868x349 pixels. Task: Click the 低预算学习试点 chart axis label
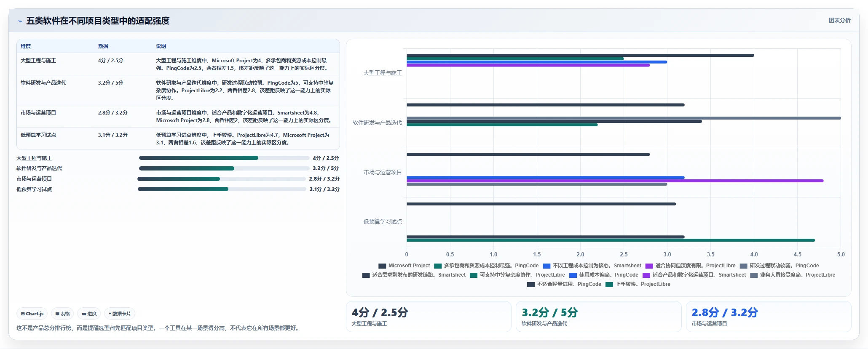pyautogui.click(x=383, y=221)
